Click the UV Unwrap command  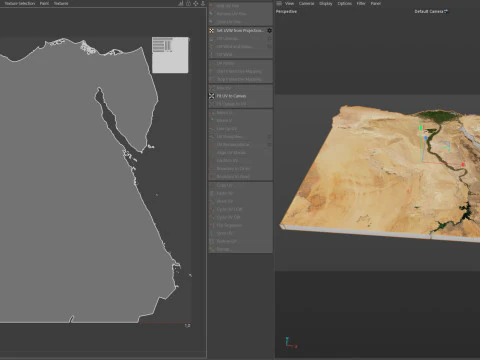point(227,39)
